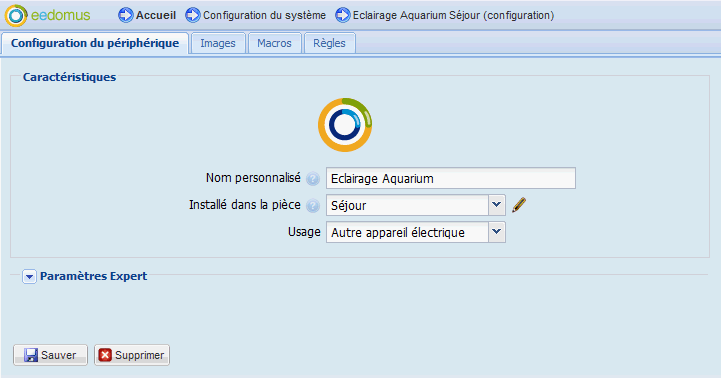Image resolution: width=721 pixels, height=378 pixels.
Task: Expand the Paramètres Expert section
Action: click(29, 277)
